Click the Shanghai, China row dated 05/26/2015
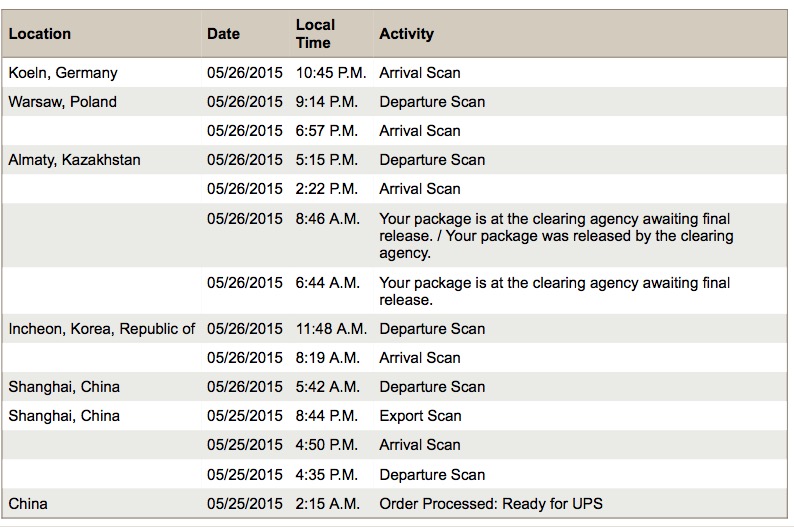The height and width of the screenshot is (527, 794). click(394, 387)
